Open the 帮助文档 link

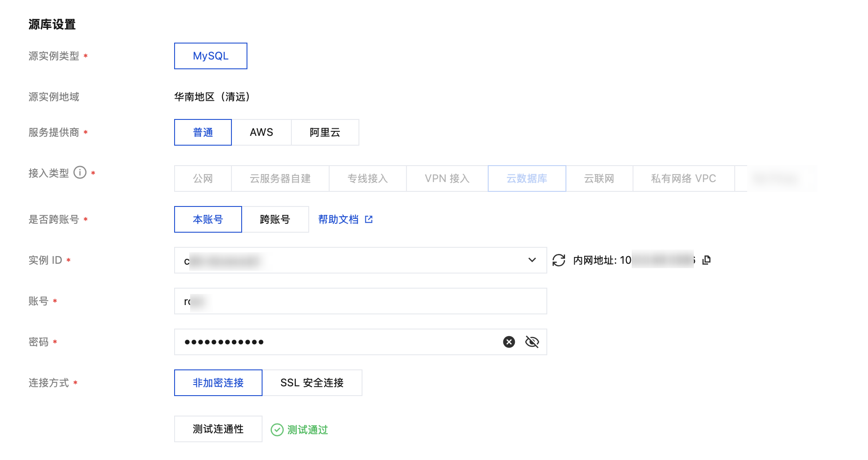(x=338, y=219)
